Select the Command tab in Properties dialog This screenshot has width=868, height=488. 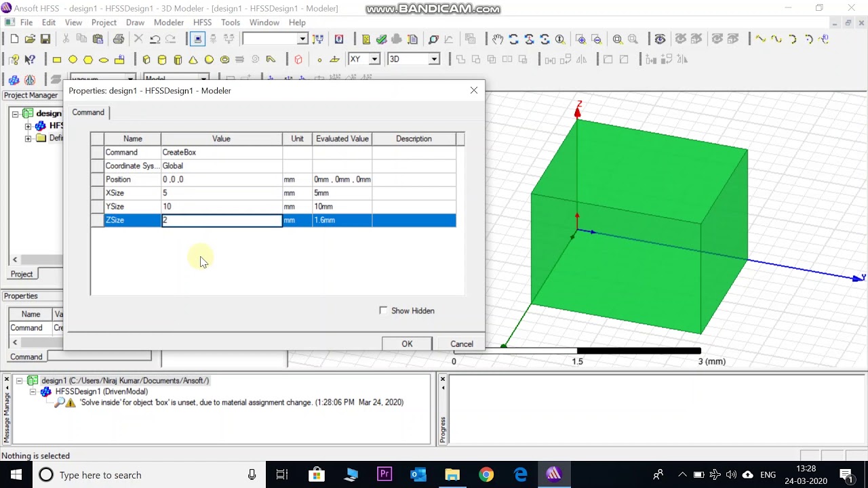(88, 113)
